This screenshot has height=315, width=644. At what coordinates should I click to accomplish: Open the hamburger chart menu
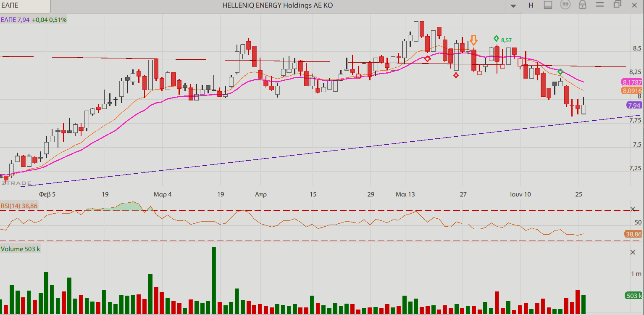pos(599,5)
